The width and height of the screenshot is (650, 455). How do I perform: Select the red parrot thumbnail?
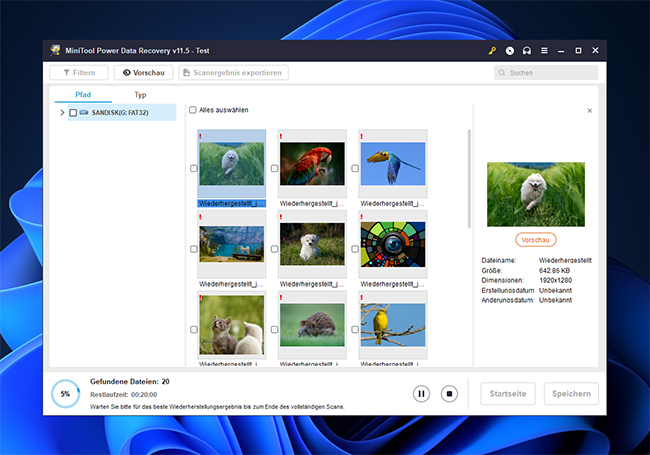click(312, 164)
